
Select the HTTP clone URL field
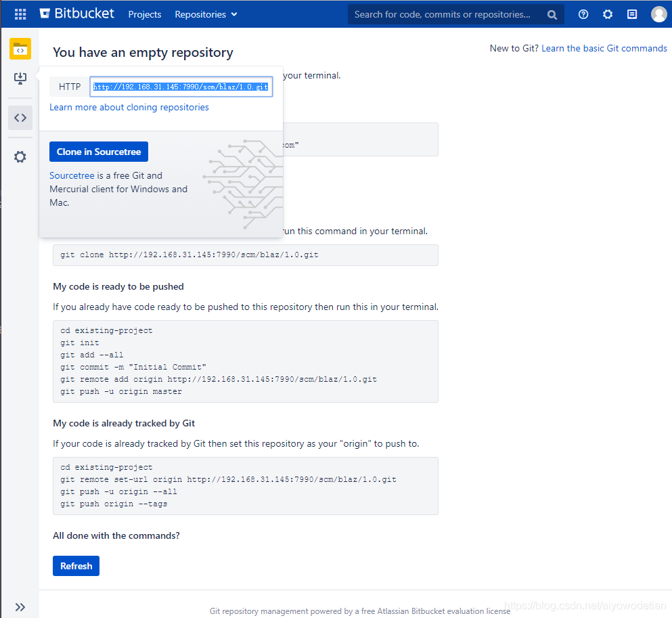pos(181,87)
